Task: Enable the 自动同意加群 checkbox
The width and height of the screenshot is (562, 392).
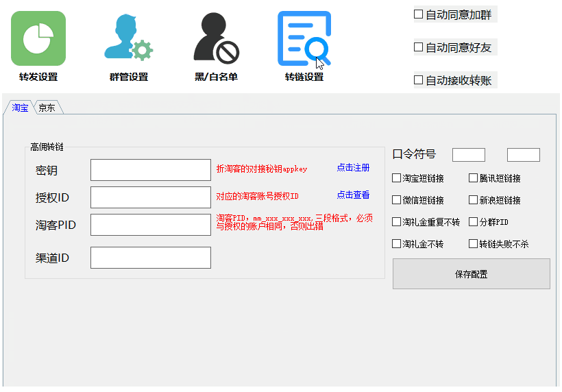Action: [418, 14]
